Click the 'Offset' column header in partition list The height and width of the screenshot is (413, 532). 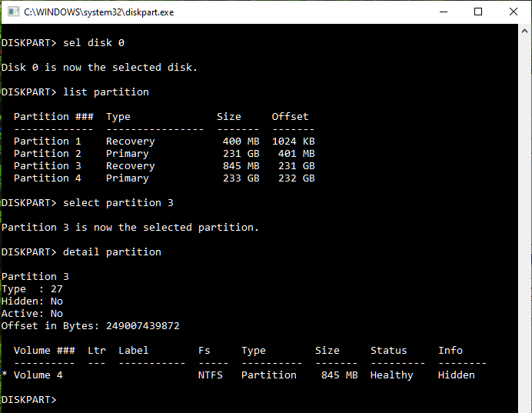(290, 116)
